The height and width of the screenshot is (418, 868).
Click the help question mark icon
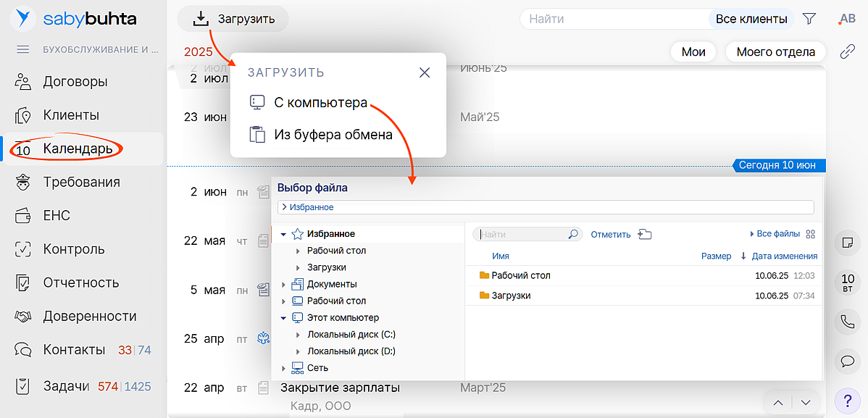point(847,400)
